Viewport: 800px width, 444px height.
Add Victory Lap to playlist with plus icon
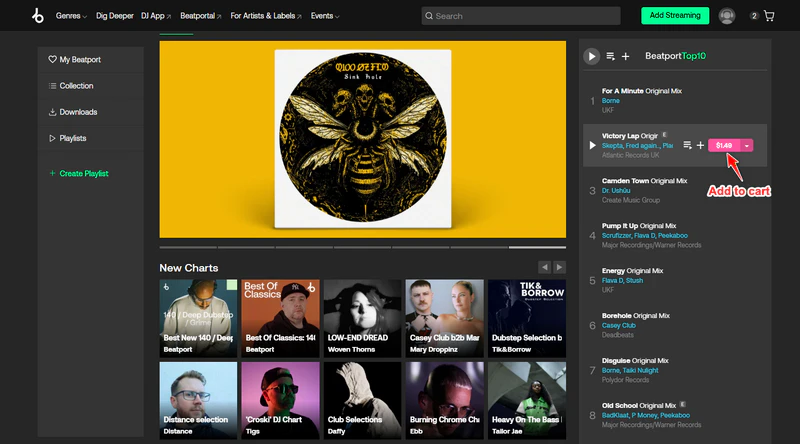(x=701, y=145)
